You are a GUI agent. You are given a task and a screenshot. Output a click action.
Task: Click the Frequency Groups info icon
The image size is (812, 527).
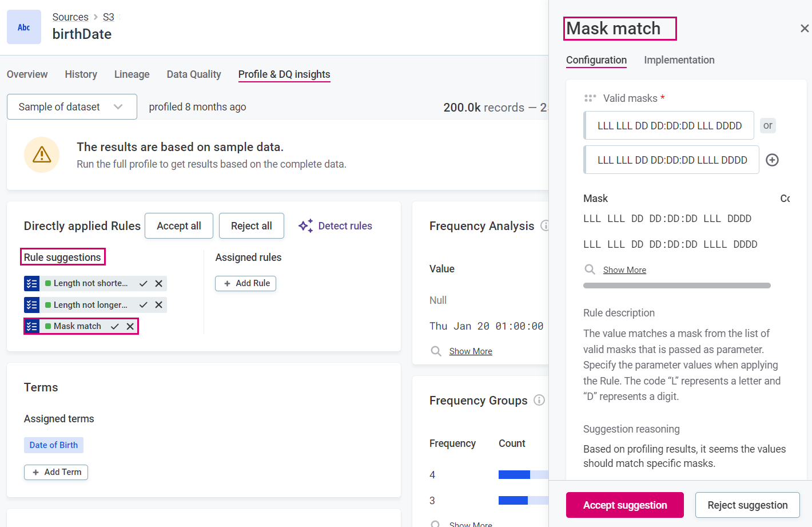coord(539,401)
